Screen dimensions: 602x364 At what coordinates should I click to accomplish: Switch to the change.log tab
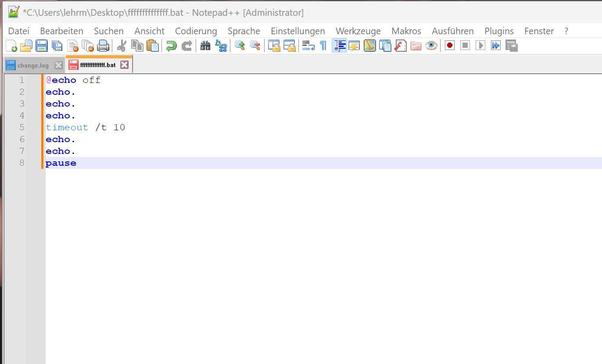[33, 65]
